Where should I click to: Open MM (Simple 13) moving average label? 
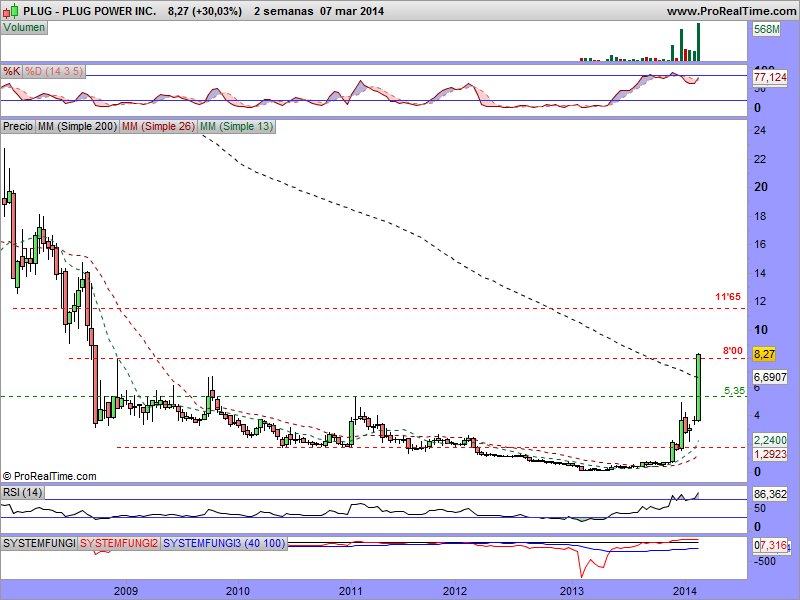tap(236, 127)
